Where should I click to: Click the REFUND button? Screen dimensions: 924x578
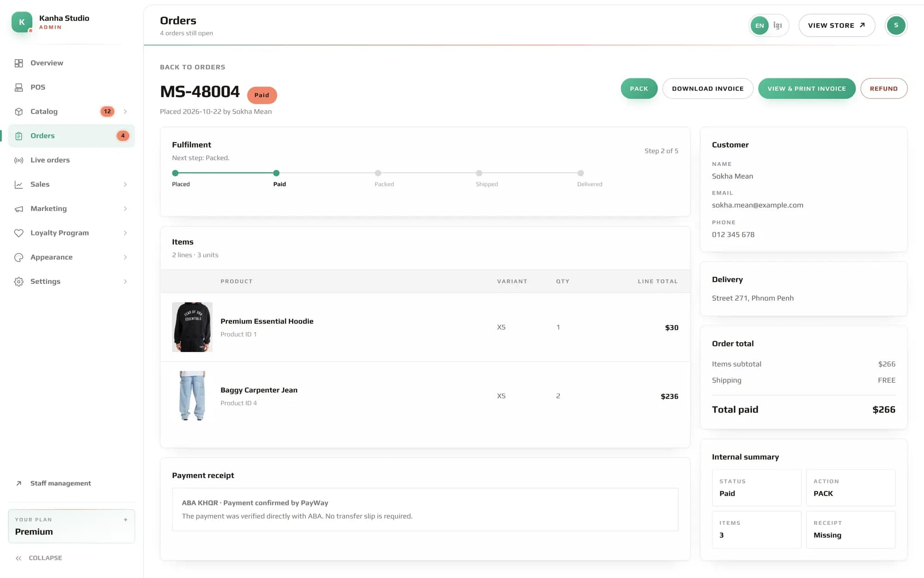(x=884, y=88)
